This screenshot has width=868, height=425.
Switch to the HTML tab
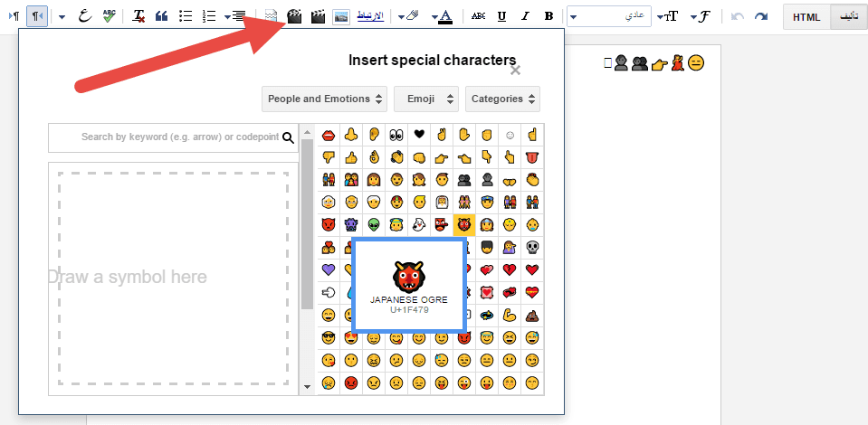(x=806, y=16)
